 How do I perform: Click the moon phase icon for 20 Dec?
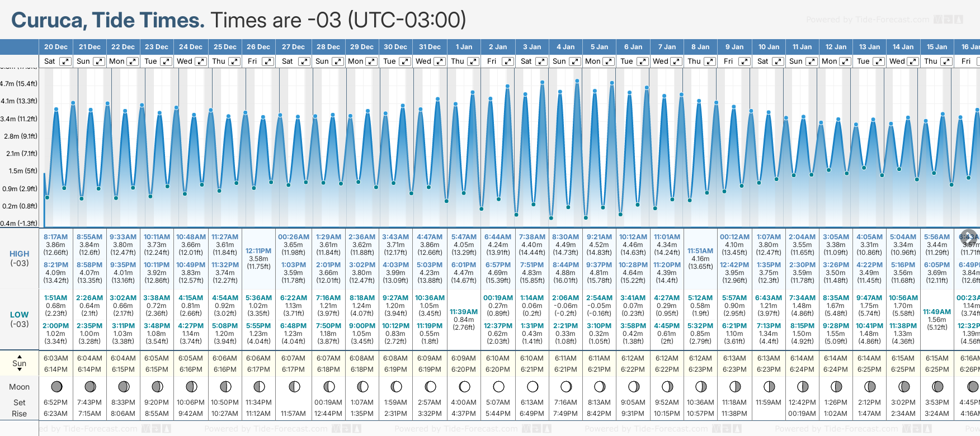56,387
